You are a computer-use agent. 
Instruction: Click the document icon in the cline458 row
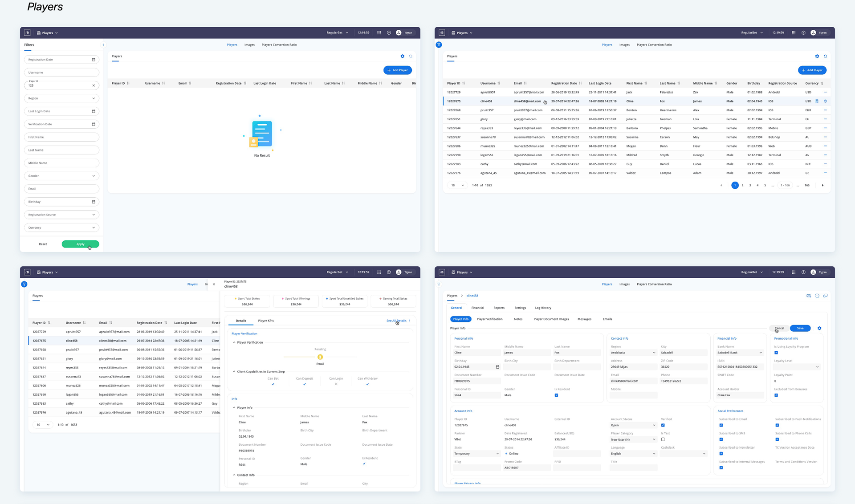pos(817,101)
